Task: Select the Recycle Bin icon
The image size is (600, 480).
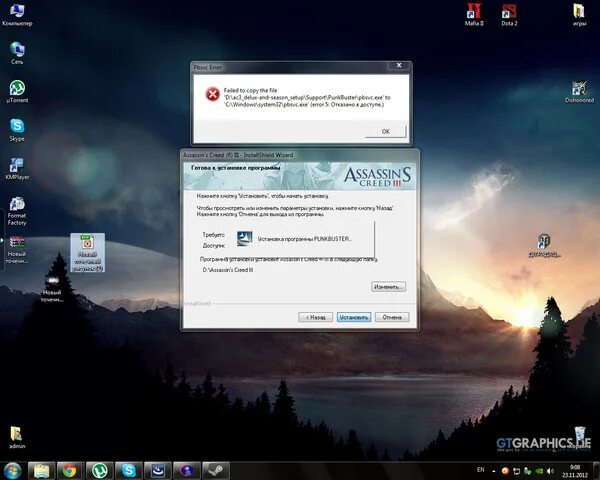Action: coord(580,438)
